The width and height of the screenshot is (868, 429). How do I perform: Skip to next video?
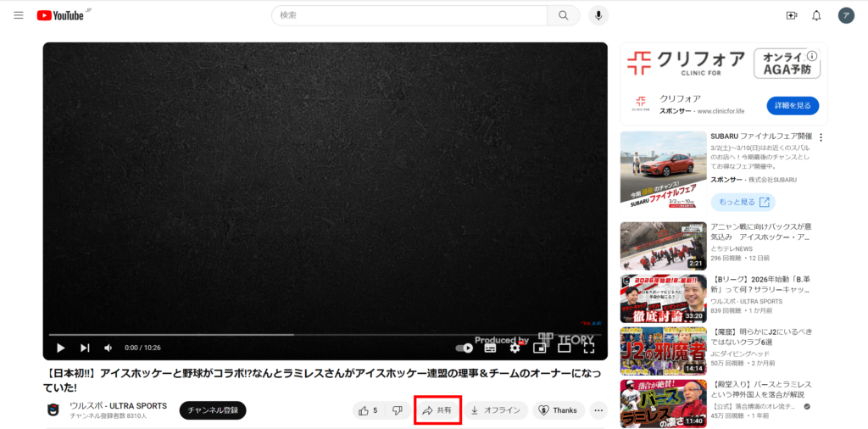tap(85, 348)
